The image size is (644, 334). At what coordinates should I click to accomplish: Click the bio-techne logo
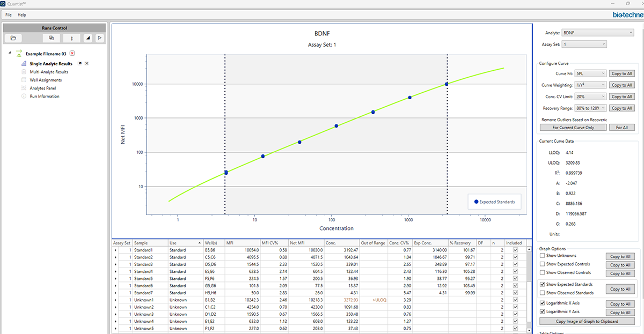tap(627, 15)
